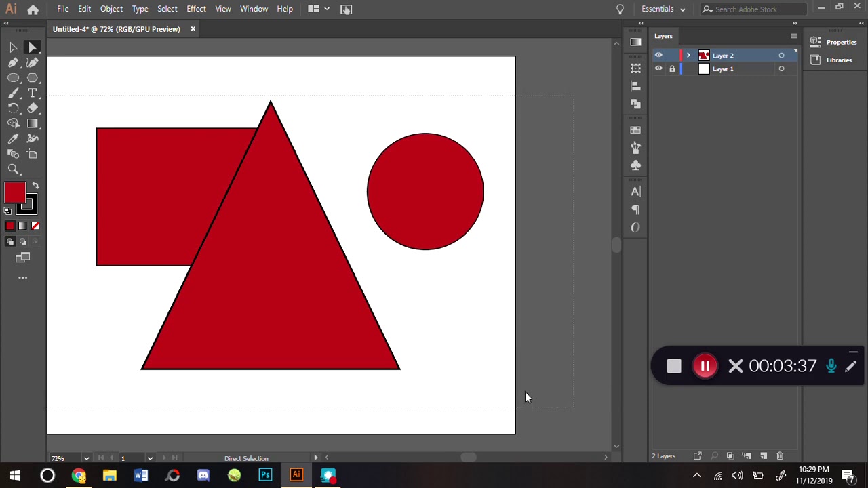Toggle Layer 2 target circle
The height and width of the screenshot is (488, 868).
click(x=781, y=55)
